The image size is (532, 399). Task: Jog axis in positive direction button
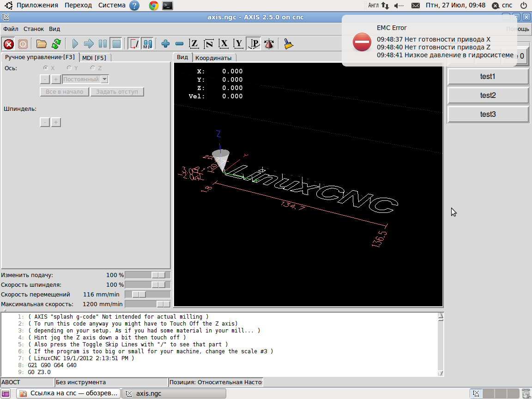coord(56,79)
